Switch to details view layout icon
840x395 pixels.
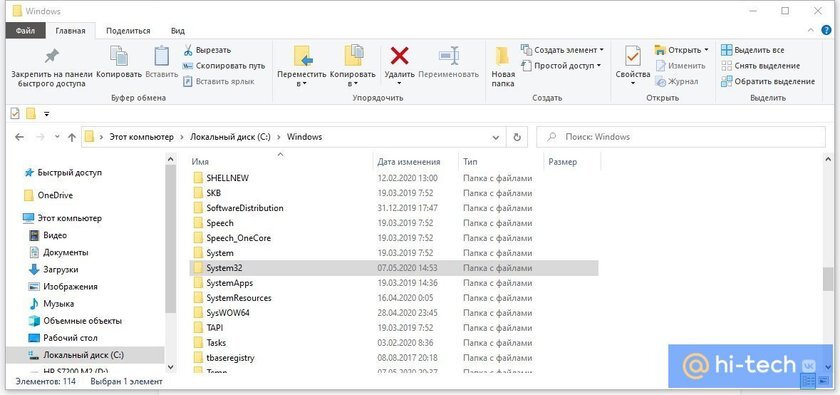pyautogui.click(x=809, y=381)
